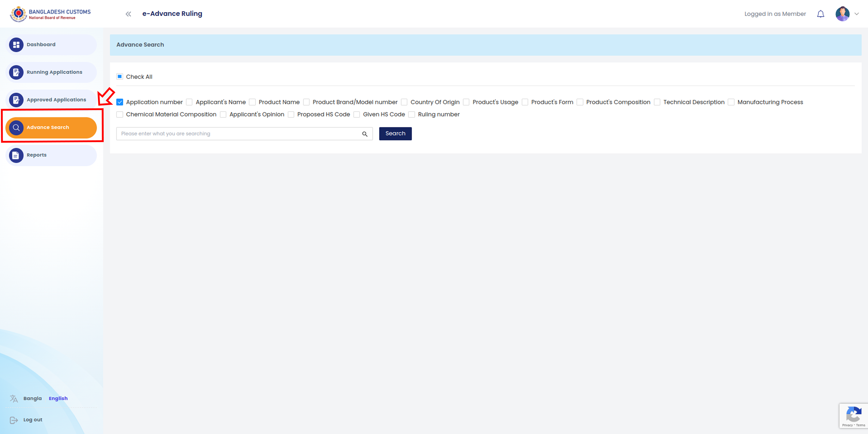Check the Product's Usage checkbox

(x=466, y=102)
